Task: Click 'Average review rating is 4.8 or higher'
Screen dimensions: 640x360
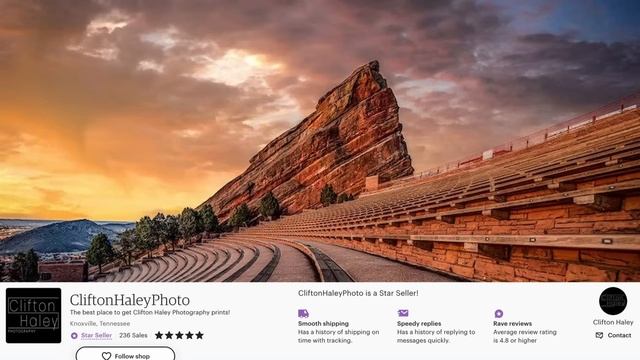Action: [525, 336]
